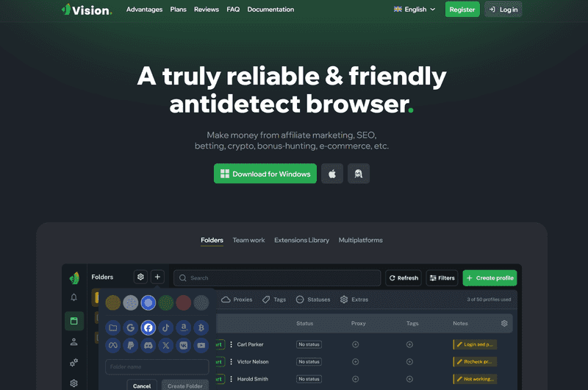
Task: Click Cancel in the folder popup
Action: (142, 385)
